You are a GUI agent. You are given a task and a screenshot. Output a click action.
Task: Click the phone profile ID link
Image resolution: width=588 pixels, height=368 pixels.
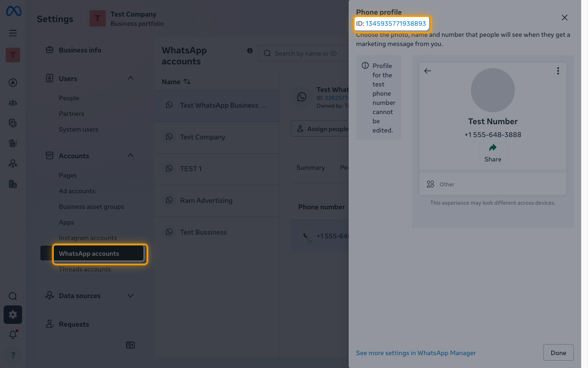(x=396, y=23)
